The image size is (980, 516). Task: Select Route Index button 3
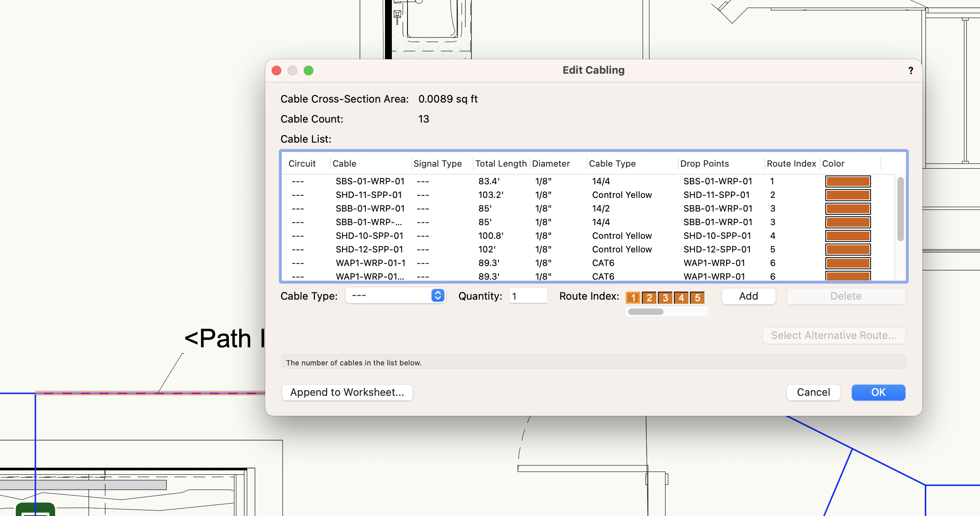pos(665,297)
